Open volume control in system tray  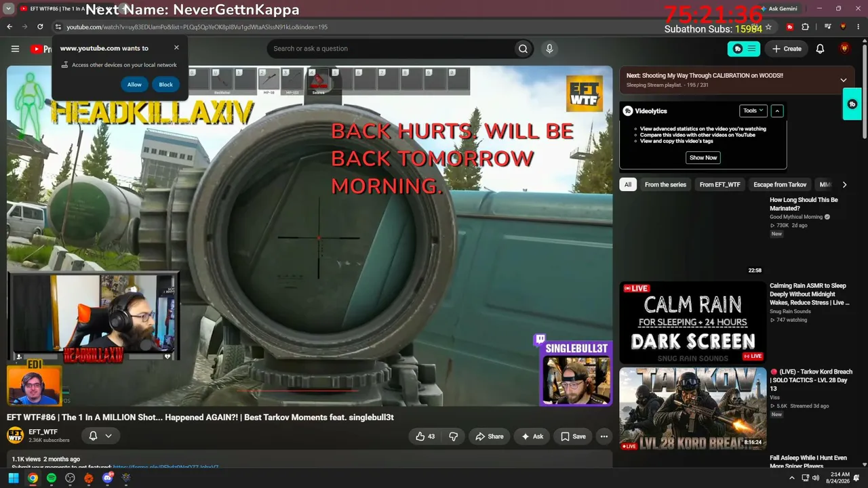816,479
